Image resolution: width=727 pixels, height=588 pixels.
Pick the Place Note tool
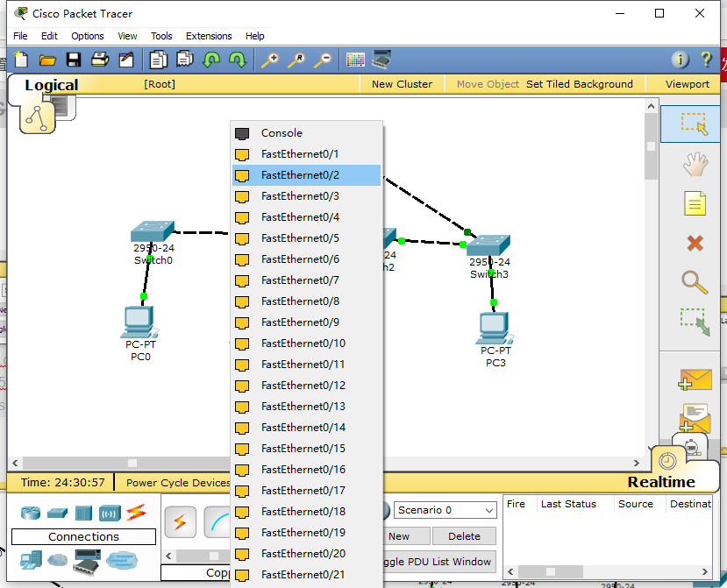click(695, 203)
